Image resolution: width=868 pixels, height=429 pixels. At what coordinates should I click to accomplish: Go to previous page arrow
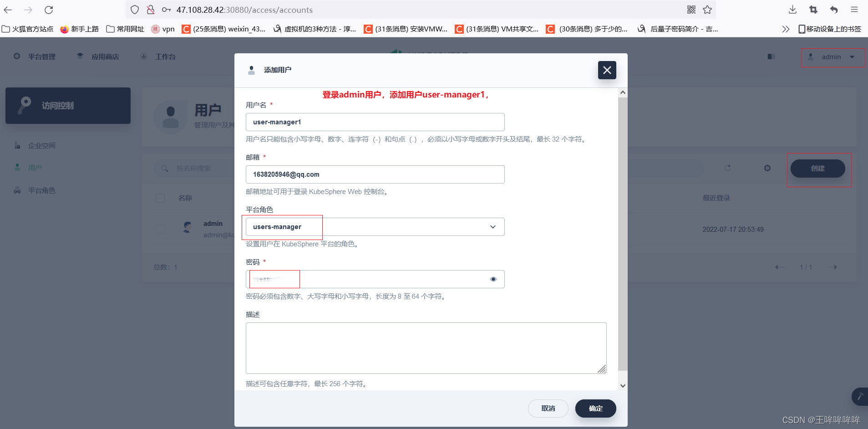[780, 267]
